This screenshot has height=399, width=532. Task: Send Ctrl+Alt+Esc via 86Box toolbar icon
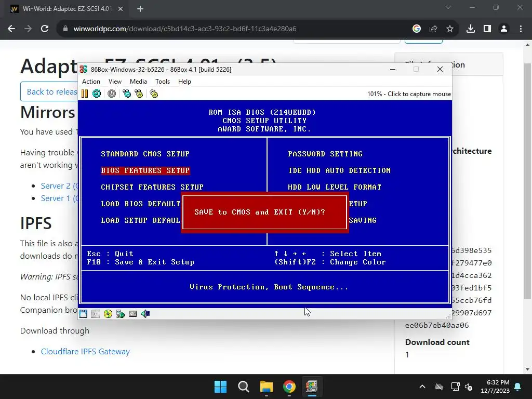tap(139, 94)
